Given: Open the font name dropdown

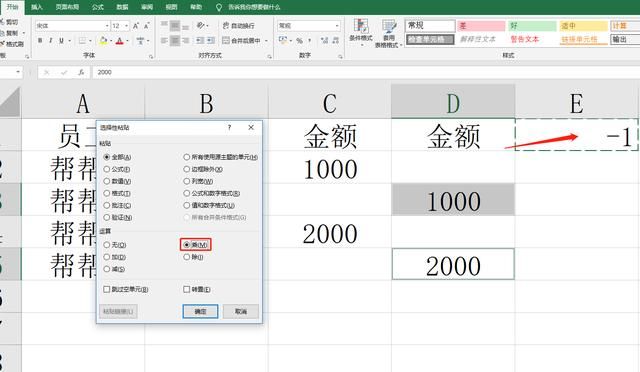Looking at the screenshot, I should click(x=107, y=26).
